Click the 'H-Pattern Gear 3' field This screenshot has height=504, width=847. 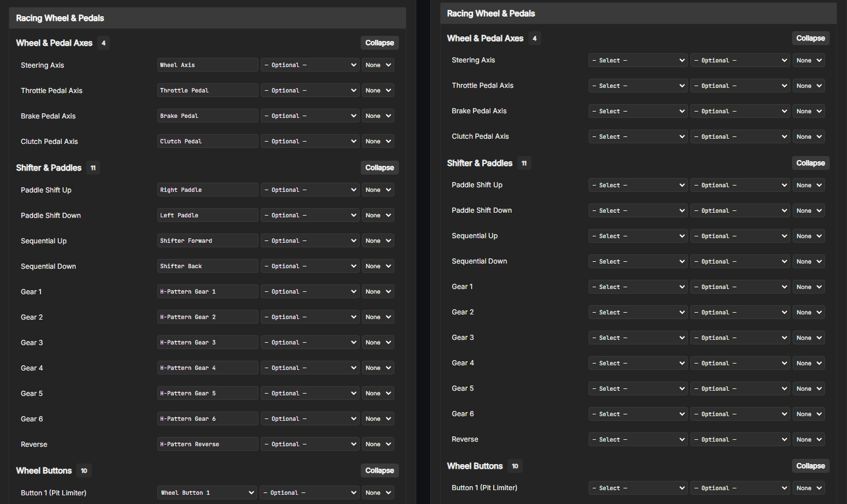[x=208, y=342]
